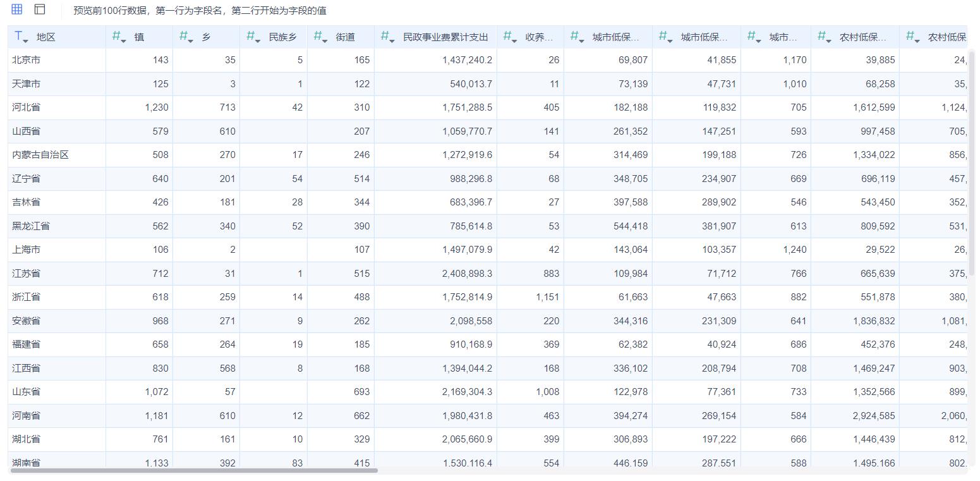Image resolution: width=980 pixels, height=481 pixels.
Task: Open type dropdown for column starting with 1,170
Action: click(x=754, y=37)
